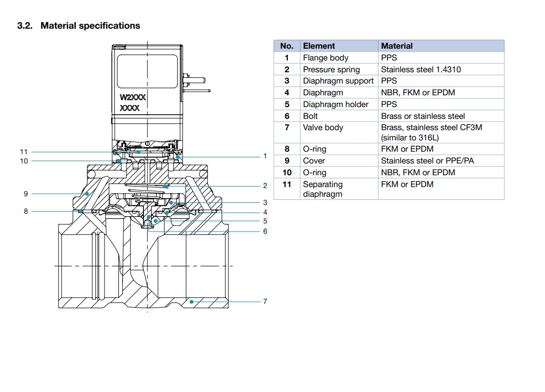Click "W2XXX" marking on the coil housing
Viewport: 545px width, 392px height.
[x=133, y=97]
